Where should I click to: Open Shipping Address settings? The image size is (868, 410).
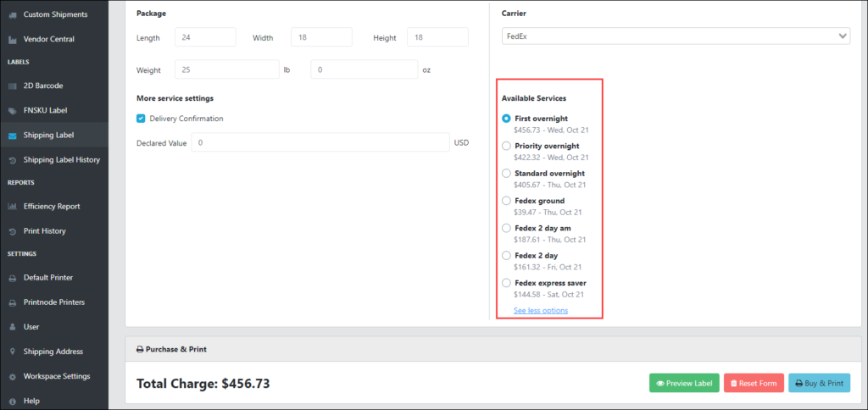pos(54,352)
